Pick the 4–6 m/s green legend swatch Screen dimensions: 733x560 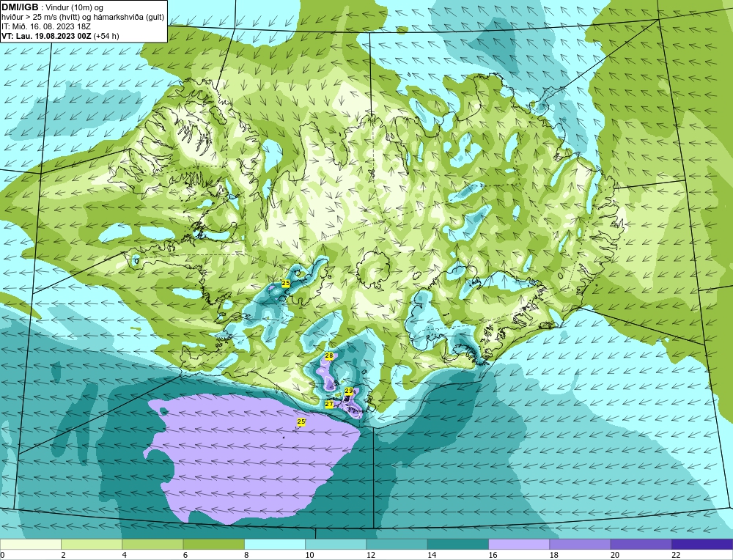coord(153,545)
